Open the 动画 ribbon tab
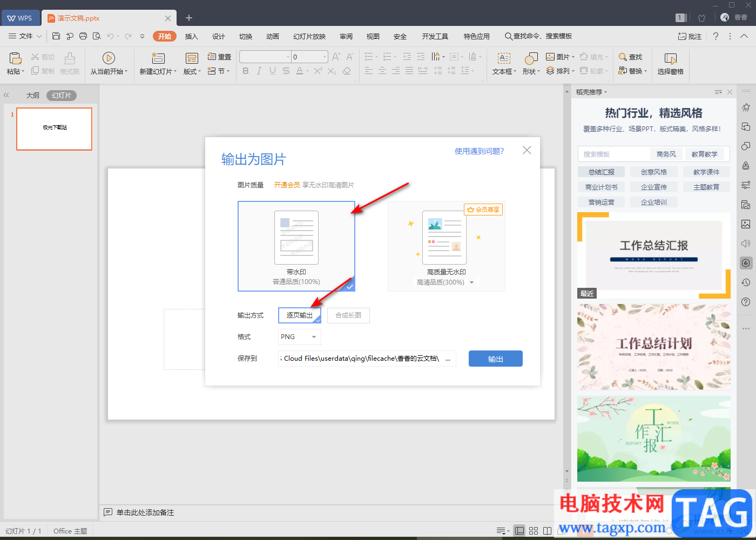 click(x=273, y=36)
